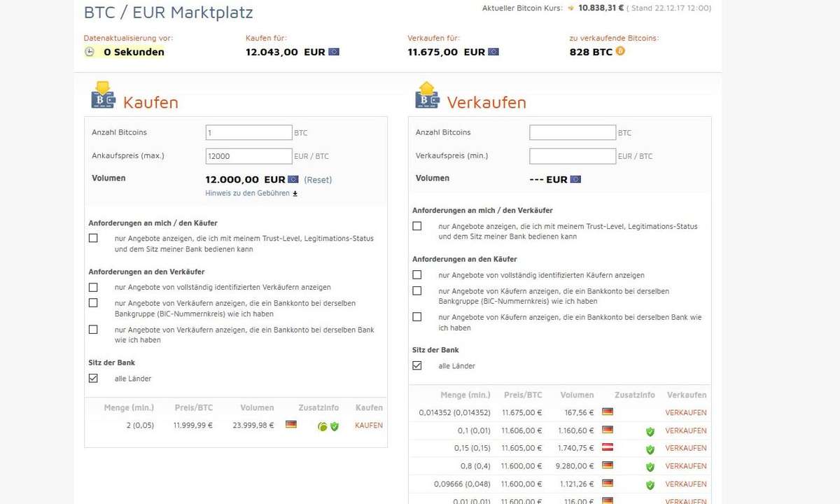Image resolution: width=840 pixels, height=504 pixels.
Task: Click the green round trust icon in the buy offer
Action: (323, 426)
